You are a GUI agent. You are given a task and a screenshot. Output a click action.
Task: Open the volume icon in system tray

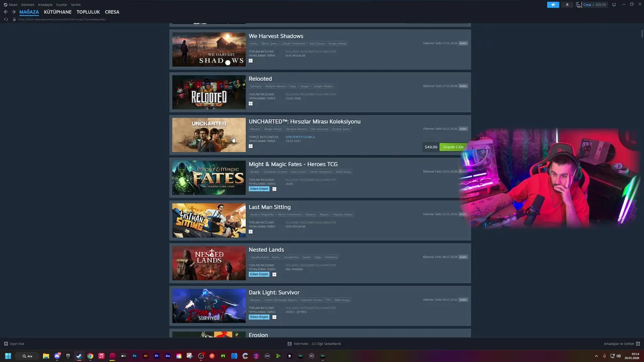619,356
